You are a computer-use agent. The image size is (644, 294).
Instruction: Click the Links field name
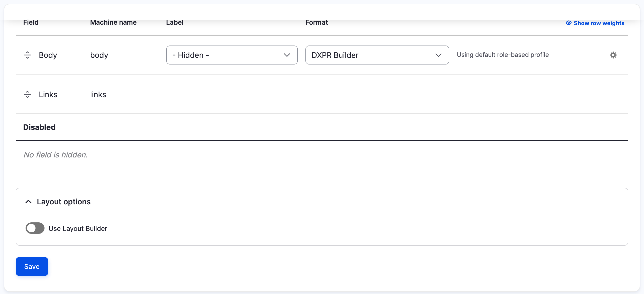[x=48, y=94]
